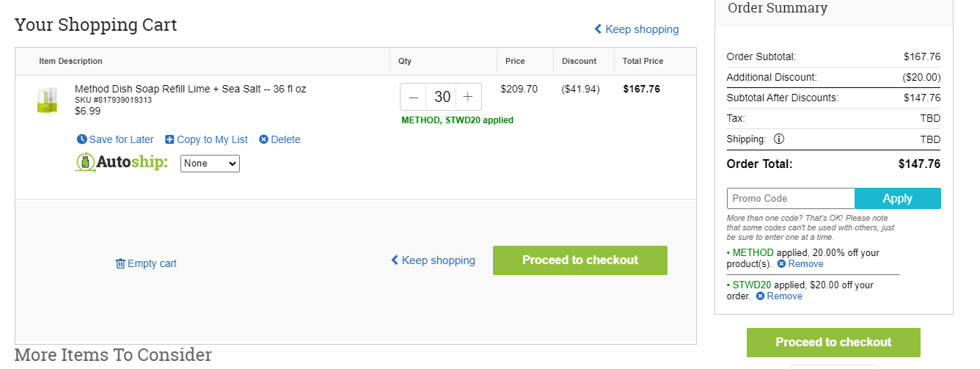
Task: Open the Autoship frequency dropdown
Action: pyautogui.click(x=210, y=164)
